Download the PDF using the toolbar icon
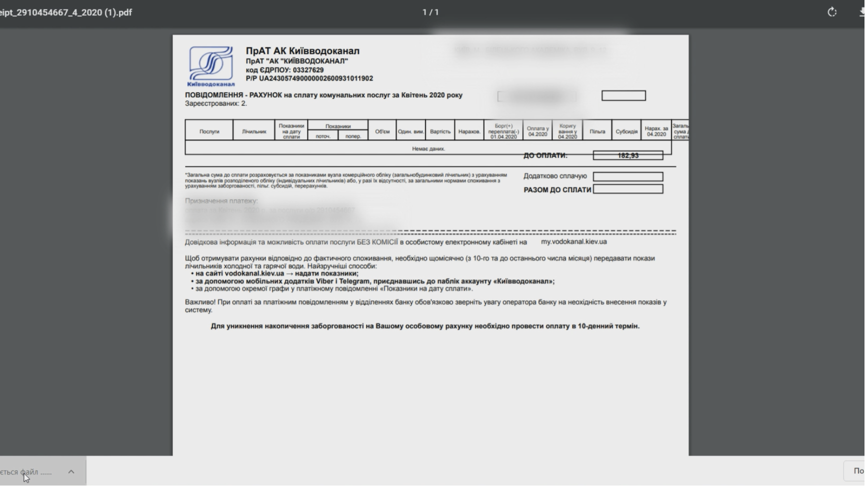The image size is (868, 486). click(x=862, y=12)
